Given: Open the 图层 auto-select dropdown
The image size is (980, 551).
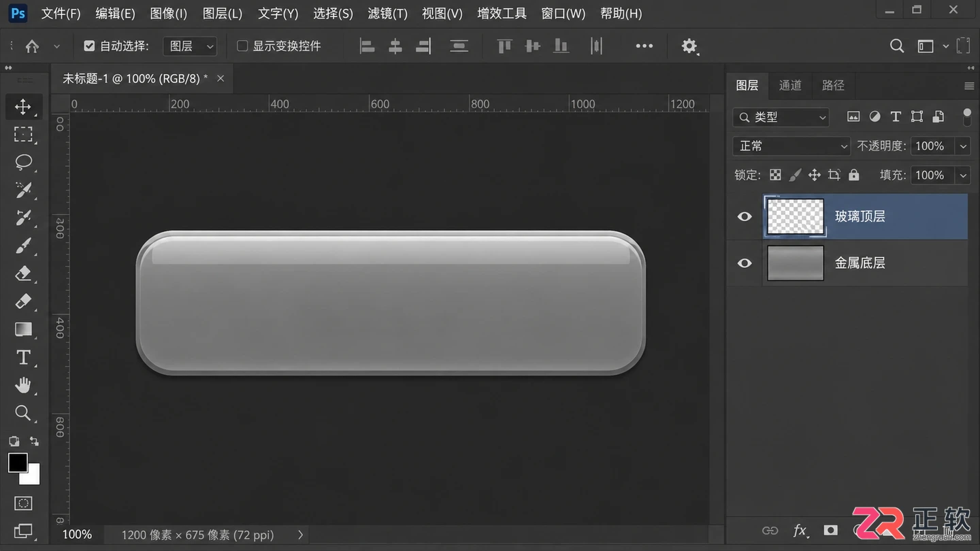Looking at the screenshot, I should (190, 46).
